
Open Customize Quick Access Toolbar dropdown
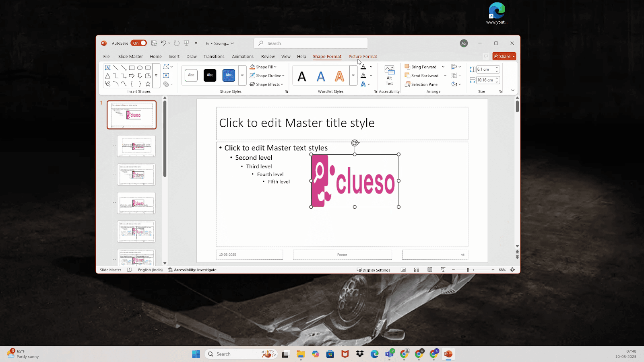(x=196, y=43)
